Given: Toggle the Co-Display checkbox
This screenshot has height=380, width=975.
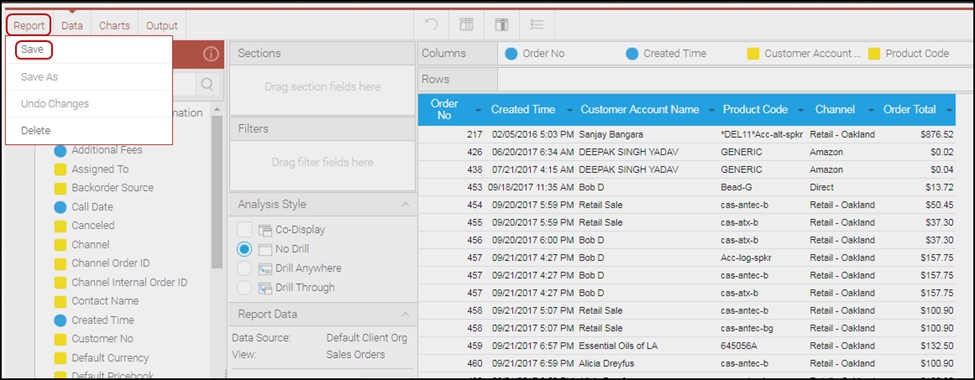Looking at the screenshot, I should point(244,229).
